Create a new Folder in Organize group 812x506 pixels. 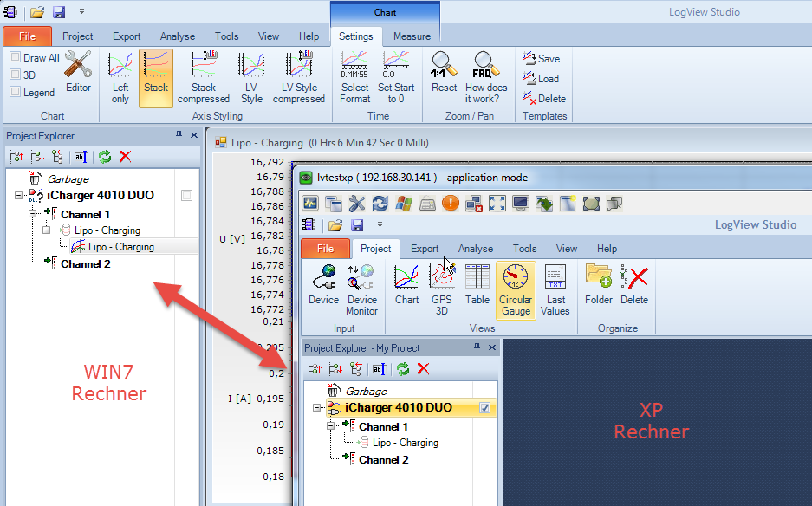click(599, 284)
